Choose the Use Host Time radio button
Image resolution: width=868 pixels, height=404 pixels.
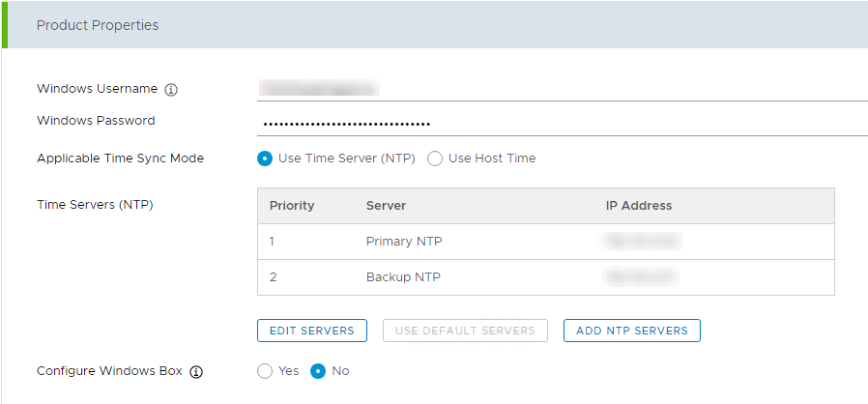point(435,159)
